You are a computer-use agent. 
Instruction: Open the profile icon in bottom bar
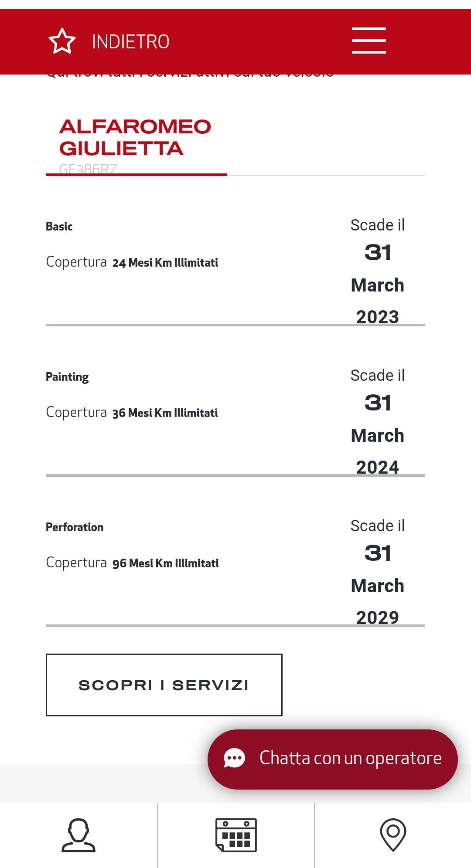(78, 835)
